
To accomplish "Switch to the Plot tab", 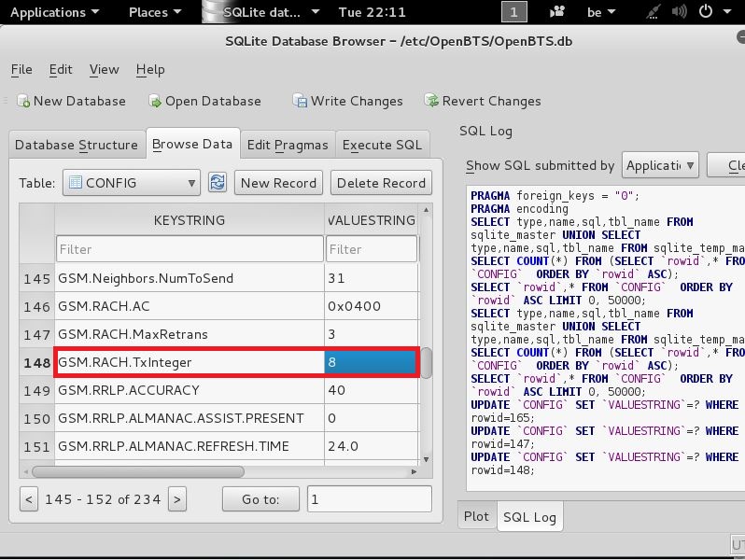I will [476, 516].
